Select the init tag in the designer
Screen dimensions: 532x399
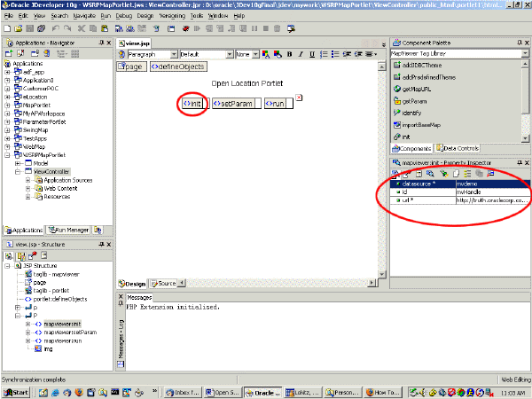[x=192, y=104]
